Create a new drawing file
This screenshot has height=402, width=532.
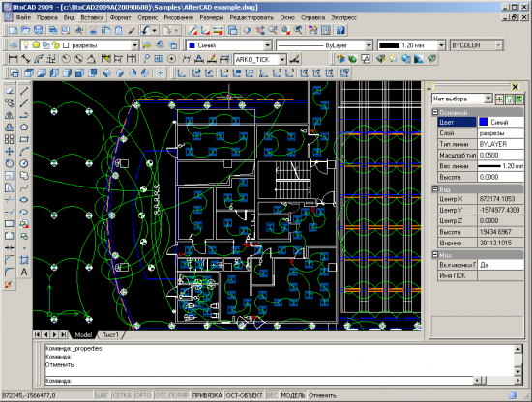tap(13, 31)
